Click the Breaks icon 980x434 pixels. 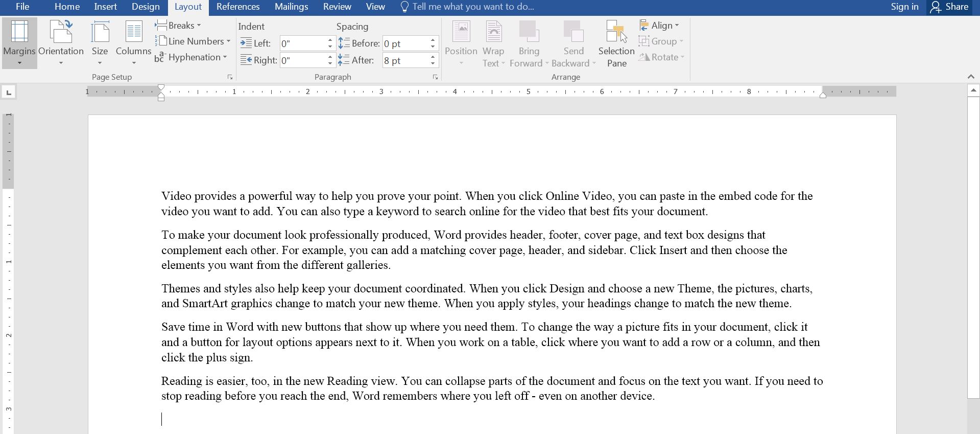point(161,26)
